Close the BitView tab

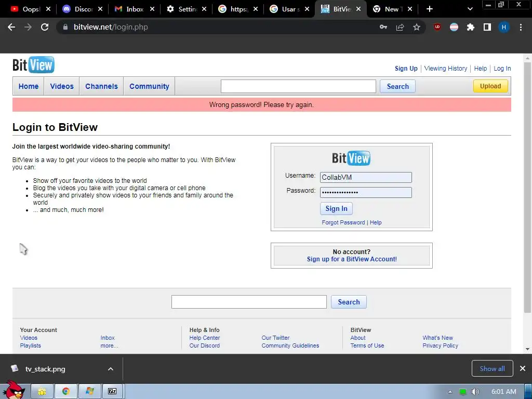[x=358, y=9]
